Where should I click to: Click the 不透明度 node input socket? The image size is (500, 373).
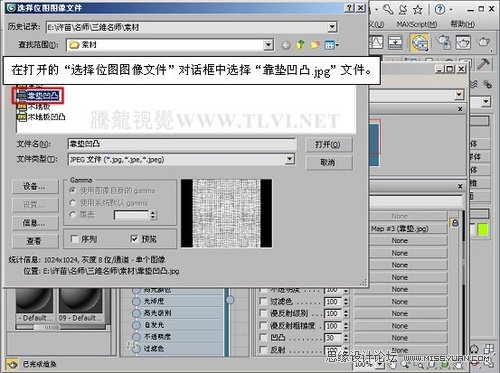click(136, 337)
